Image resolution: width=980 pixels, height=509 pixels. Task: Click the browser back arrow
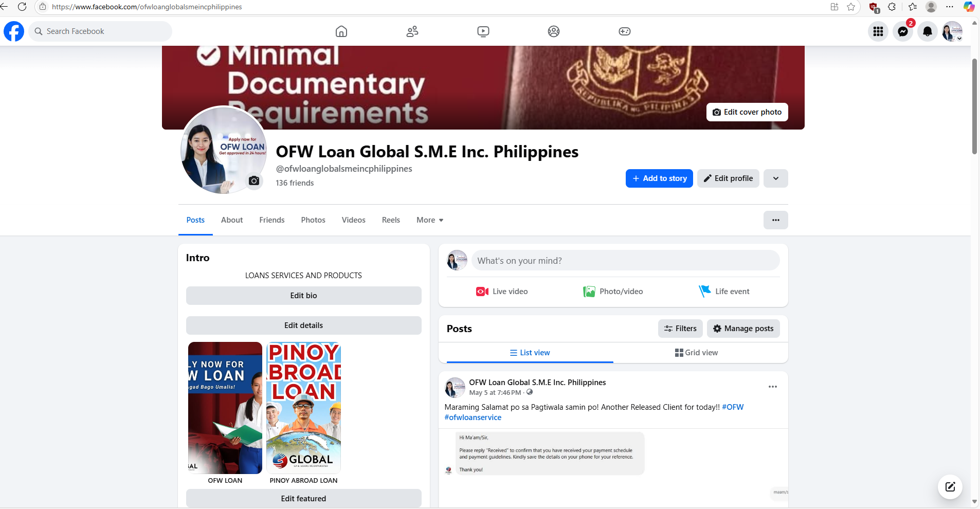click(x=4, y=7)
